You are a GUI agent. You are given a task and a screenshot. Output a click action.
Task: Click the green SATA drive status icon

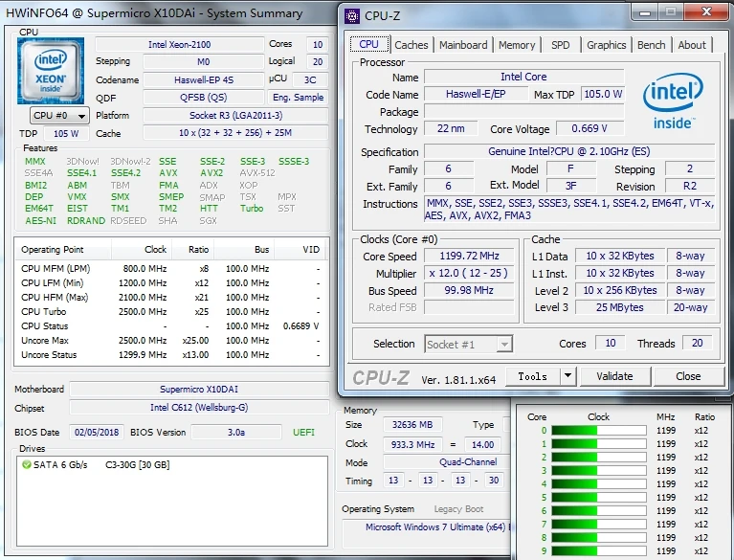point(26,464)
